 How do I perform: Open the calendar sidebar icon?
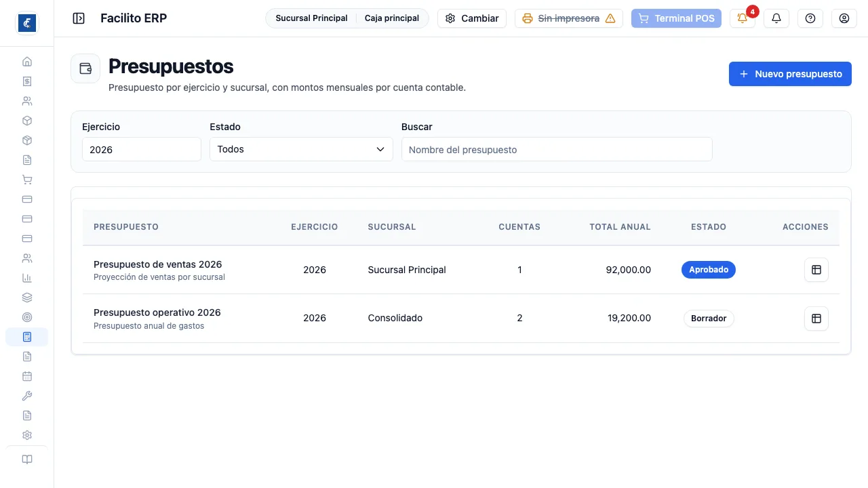point(27,376)
